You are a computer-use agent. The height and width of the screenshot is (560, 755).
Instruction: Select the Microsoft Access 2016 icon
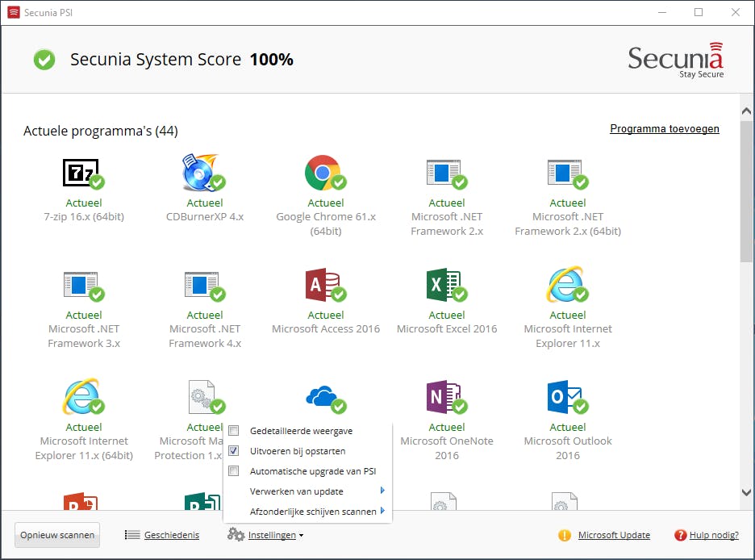tap(326, 285)
